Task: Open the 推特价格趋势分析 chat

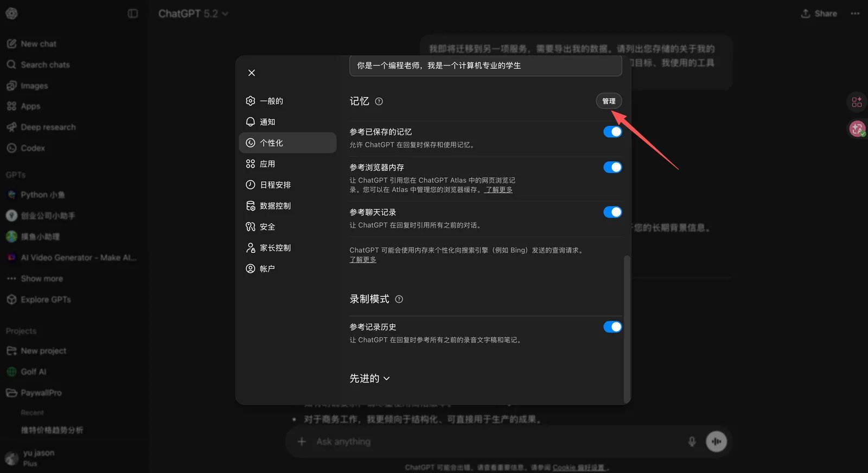Action: (x=52, y=430)
